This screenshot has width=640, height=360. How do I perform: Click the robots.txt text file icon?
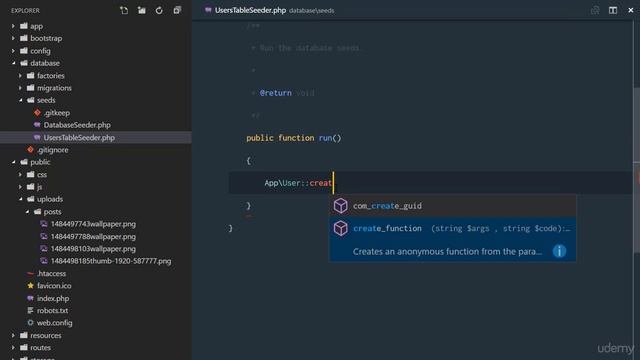(30, 310)
